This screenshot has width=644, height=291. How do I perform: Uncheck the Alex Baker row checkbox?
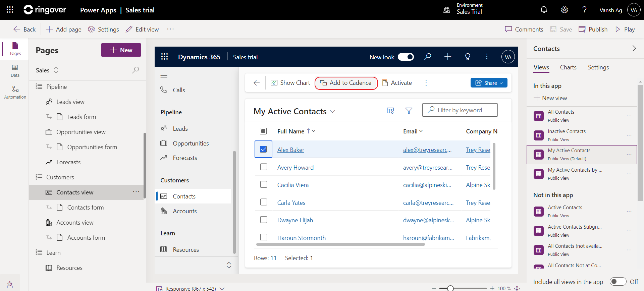263,149
